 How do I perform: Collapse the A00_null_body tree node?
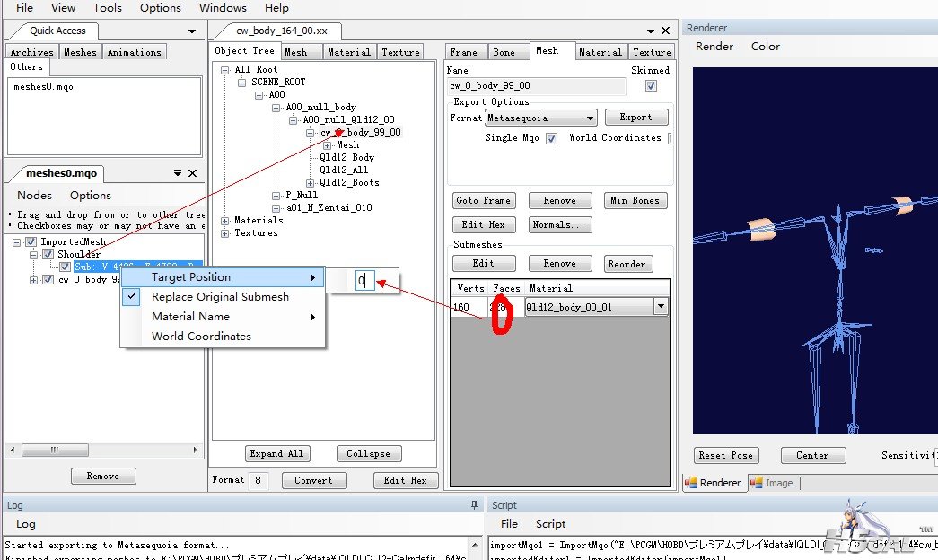point(276,108)
